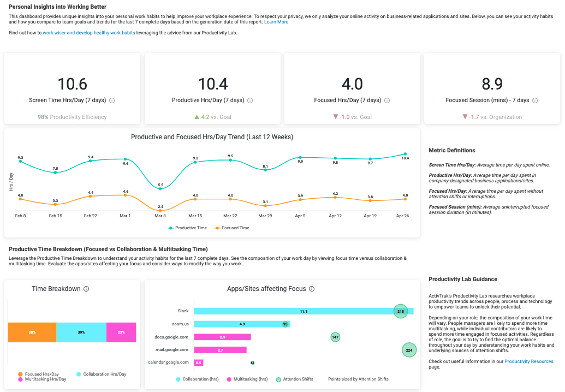565x392 pixels.
Task: Click the Slack label in Apps/Sites chart
Action: coord(183,311)
